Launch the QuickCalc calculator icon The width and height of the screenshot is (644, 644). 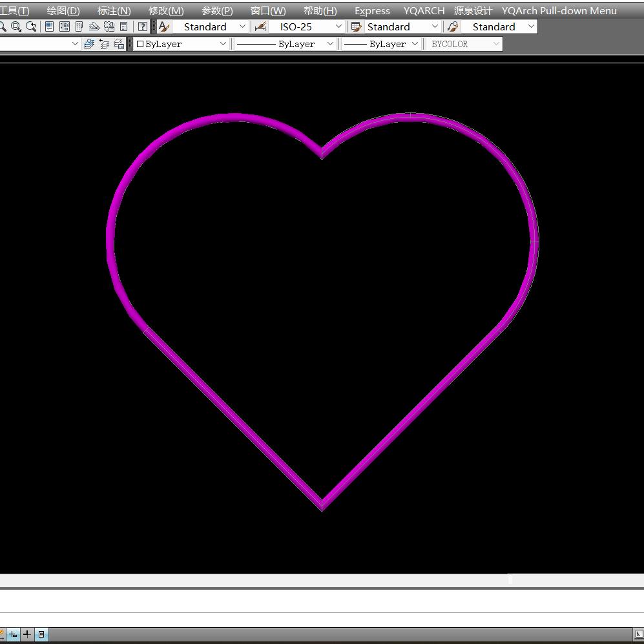(x=124, y=26)
